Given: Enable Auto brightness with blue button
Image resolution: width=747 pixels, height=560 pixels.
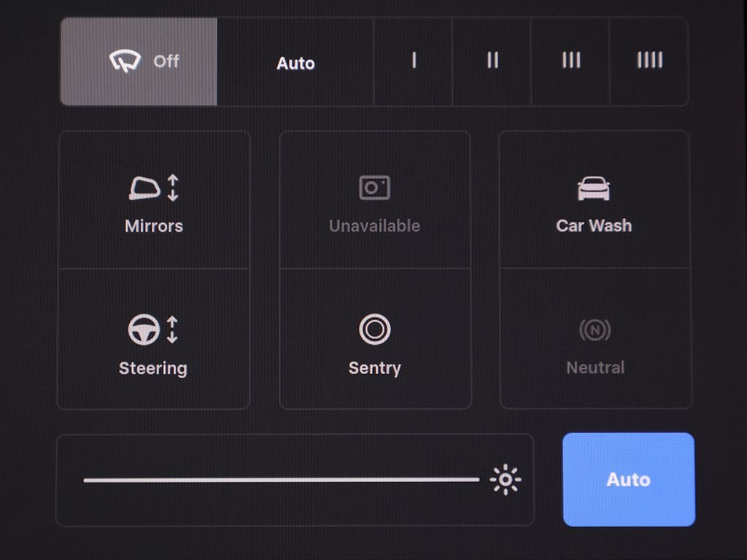Looking at the screenshot, I should 629,480.
